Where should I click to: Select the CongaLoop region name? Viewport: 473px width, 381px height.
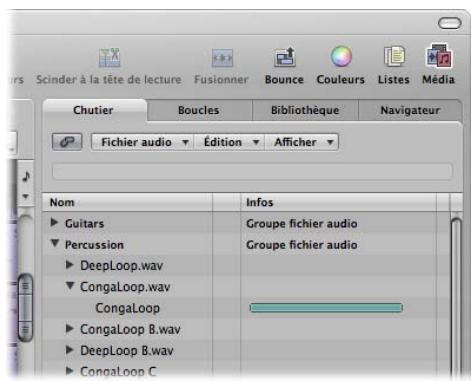click(128, 309)
